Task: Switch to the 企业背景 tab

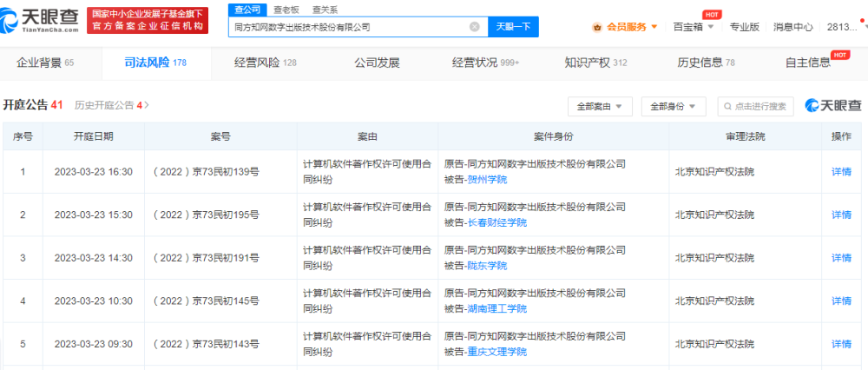Action: pos(45,63)
